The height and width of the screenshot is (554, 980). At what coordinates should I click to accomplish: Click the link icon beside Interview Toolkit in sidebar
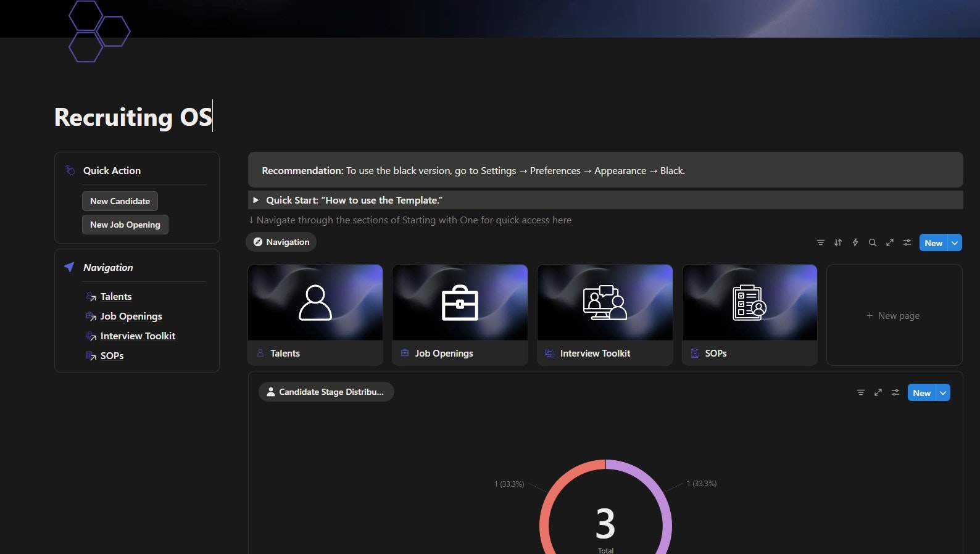tap(91, 336)
